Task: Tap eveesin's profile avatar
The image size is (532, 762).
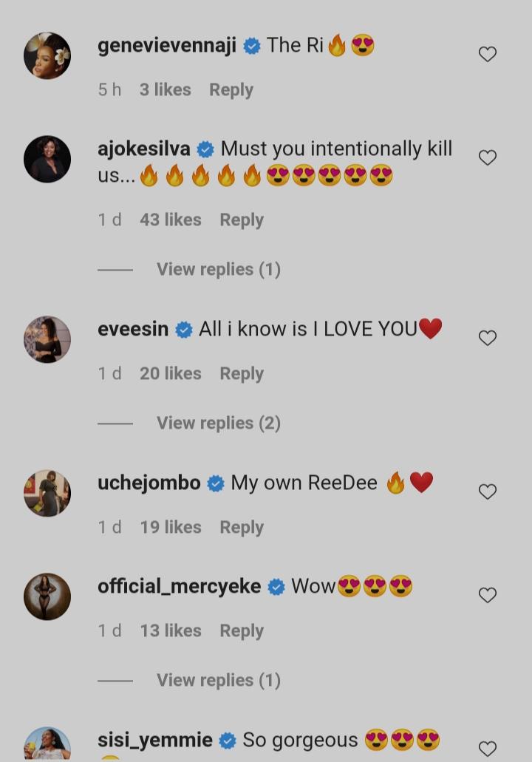Action: (47, 339)
